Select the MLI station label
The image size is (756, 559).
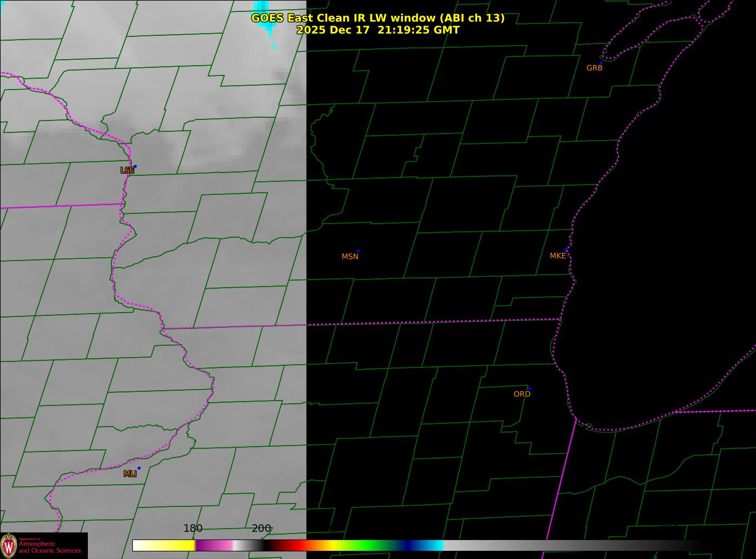(130, 474)
